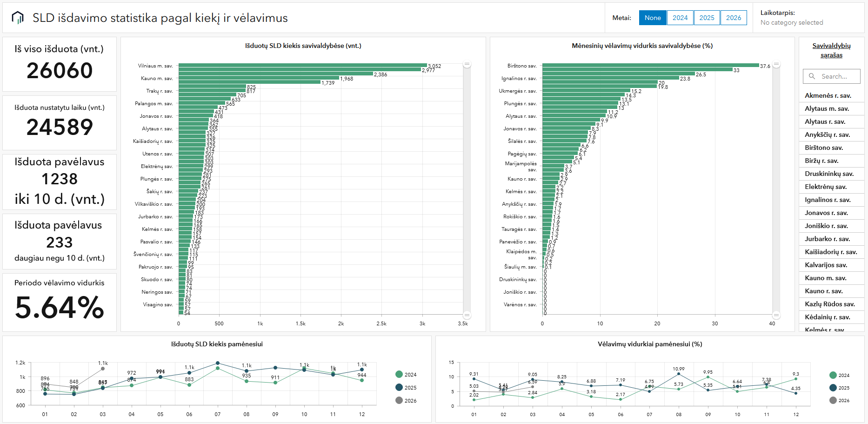Select the None option in the Metai filter
This screenshot has height=424, width=868.
pos(653,18)
